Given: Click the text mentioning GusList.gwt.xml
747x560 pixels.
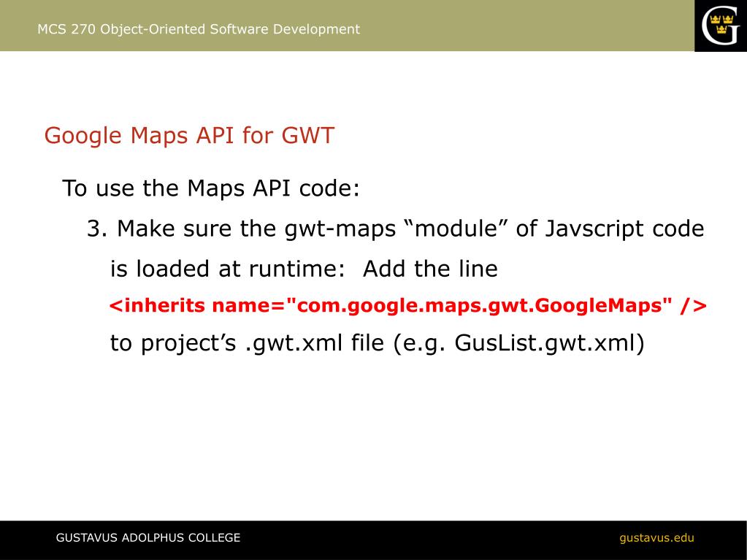Looking at the screenshot, I should click(378, 343).
